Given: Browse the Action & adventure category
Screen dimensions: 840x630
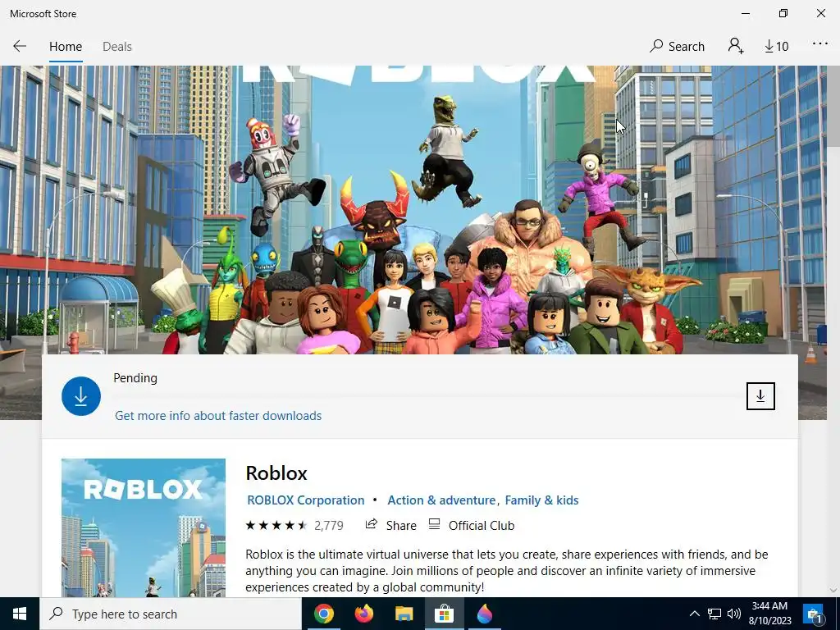Looking at the screenshot, I should [x=441, y=500].
